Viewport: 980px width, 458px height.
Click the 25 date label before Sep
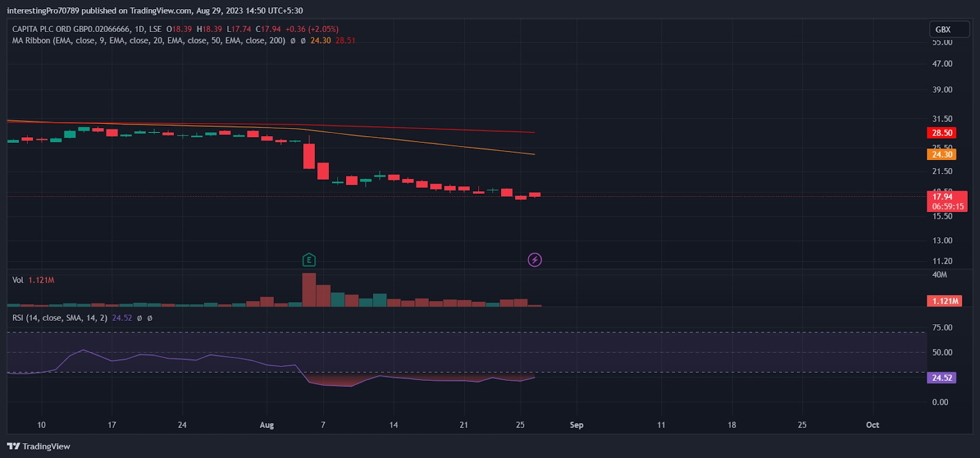520,425
